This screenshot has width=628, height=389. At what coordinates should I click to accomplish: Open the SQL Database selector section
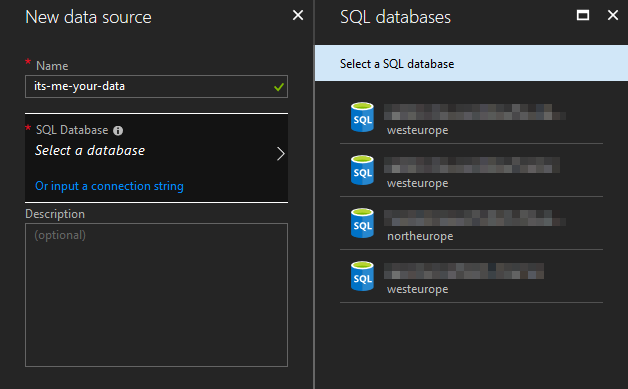(x=156, y=158)
